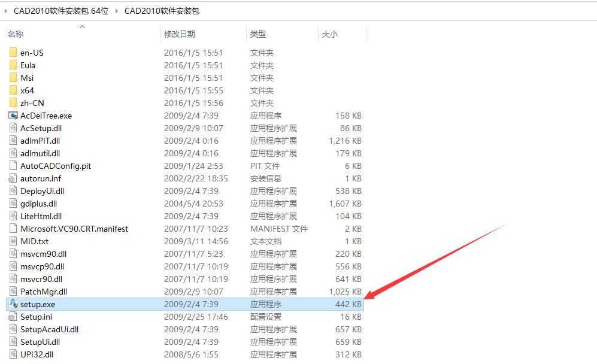Screen dimensions: 597x364
Task: Click the Setup.ini settings file icon
Action: click(x=13, y=317)
